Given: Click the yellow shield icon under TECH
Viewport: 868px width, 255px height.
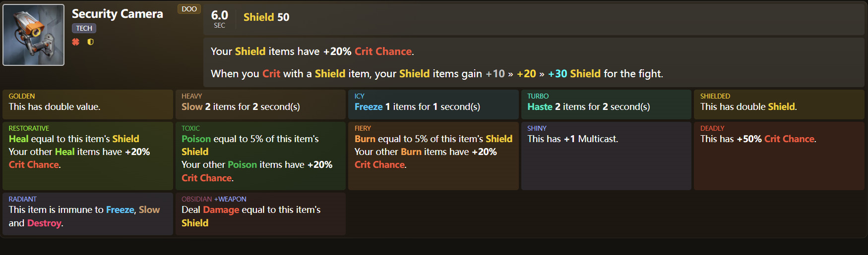Looking at the screenshot, I should 90,42.
